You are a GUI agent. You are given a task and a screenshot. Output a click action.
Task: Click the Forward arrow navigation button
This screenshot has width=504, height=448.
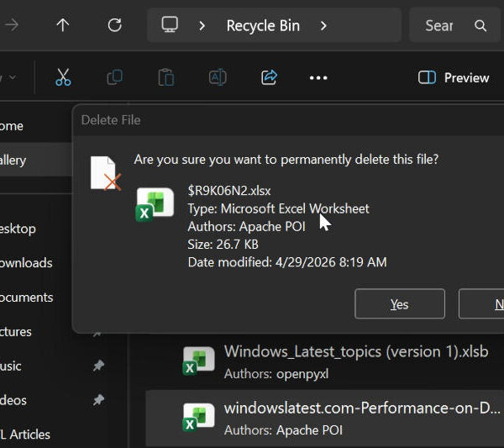pyautogui.click(x=12, y=25)
